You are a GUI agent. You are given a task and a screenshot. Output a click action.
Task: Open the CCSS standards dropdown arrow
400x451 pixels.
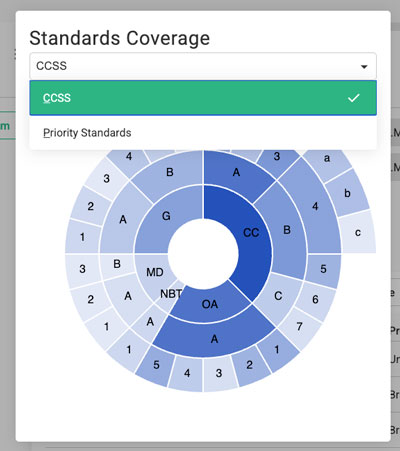[364, 67]
